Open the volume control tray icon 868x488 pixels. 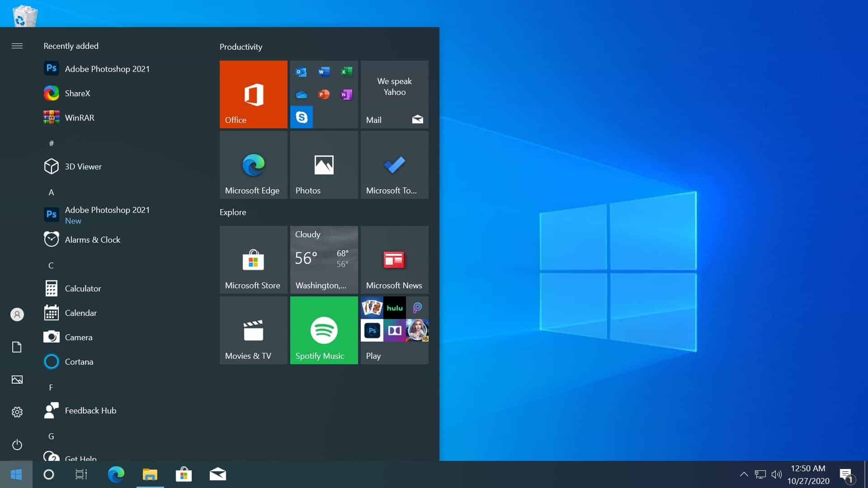[777, 474]
